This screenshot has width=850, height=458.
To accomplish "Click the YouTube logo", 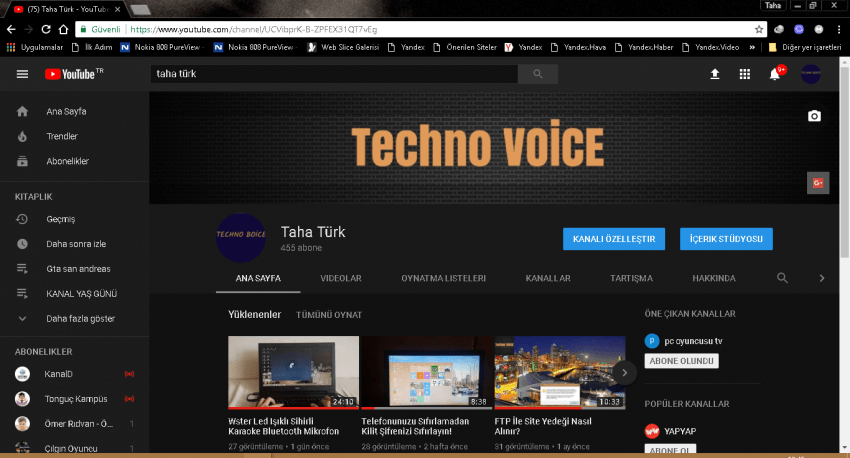I will tap(73, 74).
